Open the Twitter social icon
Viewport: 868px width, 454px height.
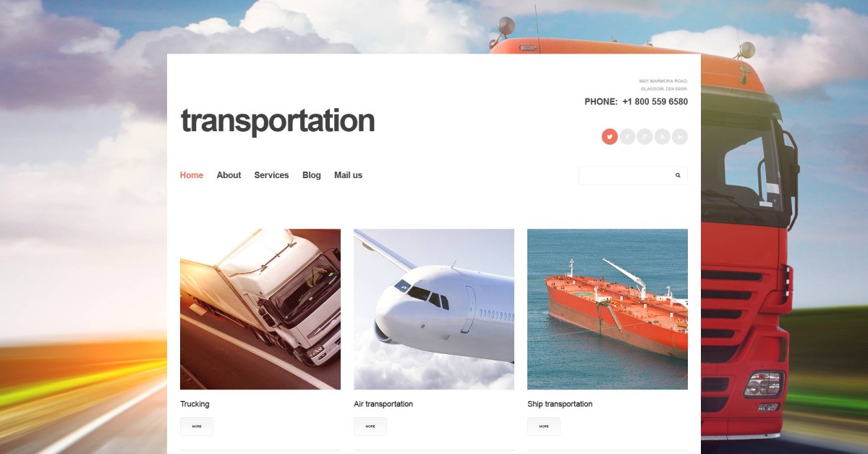(610, 136)
